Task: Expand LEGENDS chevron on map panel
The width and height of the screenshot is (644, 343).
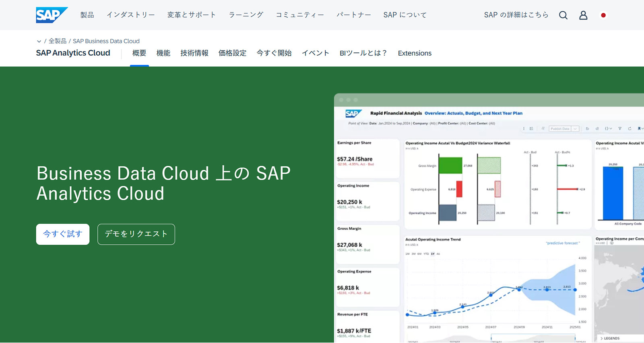Action: [x=602, y=338]
